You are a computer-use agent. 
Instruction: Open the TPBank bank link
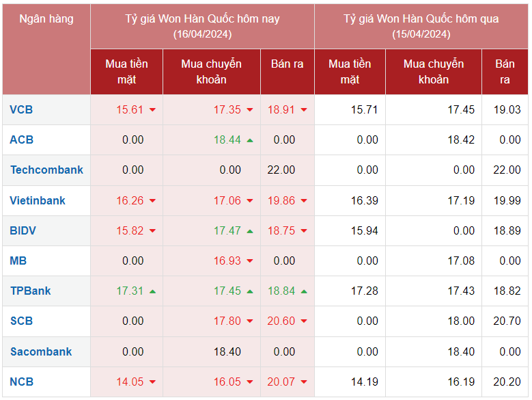tap(30, 291)
